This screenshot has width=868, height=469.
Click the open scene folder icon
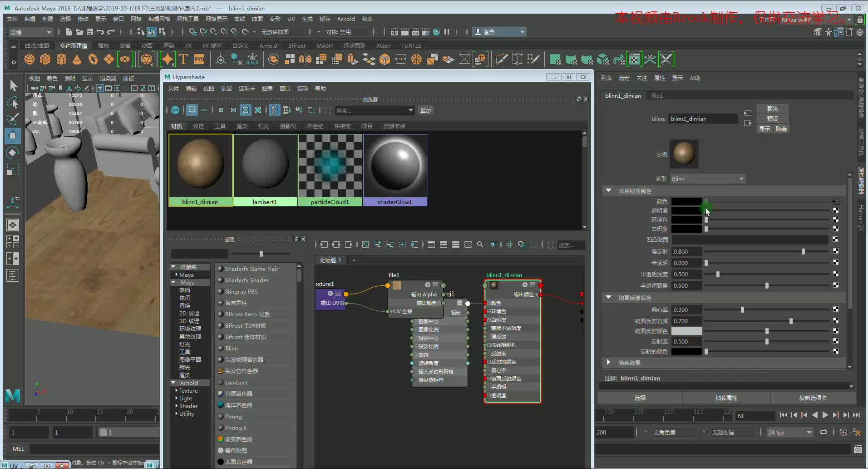79,32
